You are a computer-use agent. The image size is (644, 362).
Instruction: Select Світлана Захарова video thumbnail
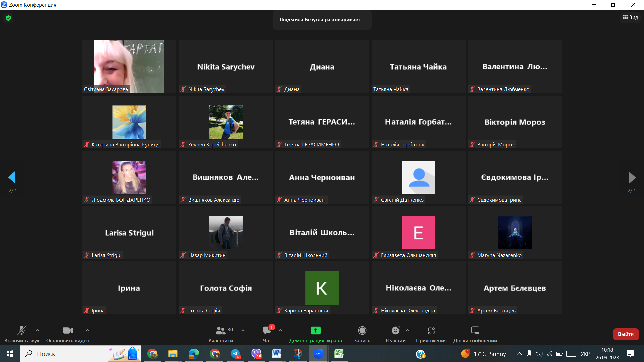tap(129, 66)
